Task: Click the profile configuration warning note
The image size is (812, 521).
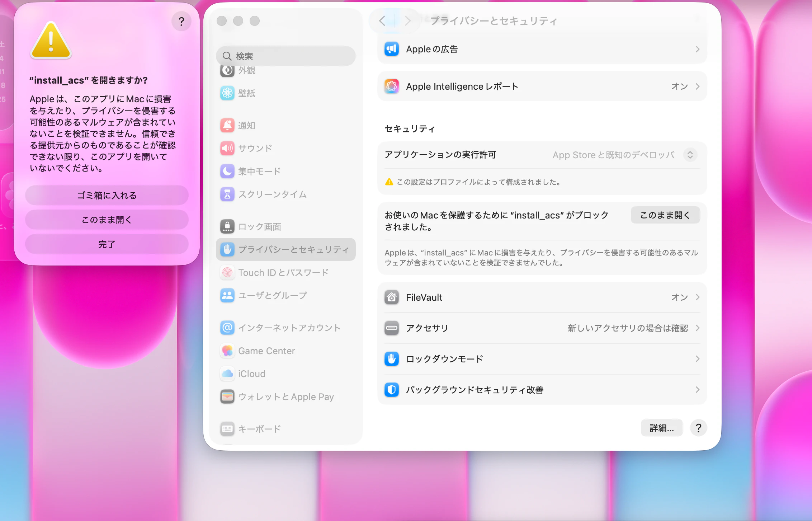Action: pos(473,182)
